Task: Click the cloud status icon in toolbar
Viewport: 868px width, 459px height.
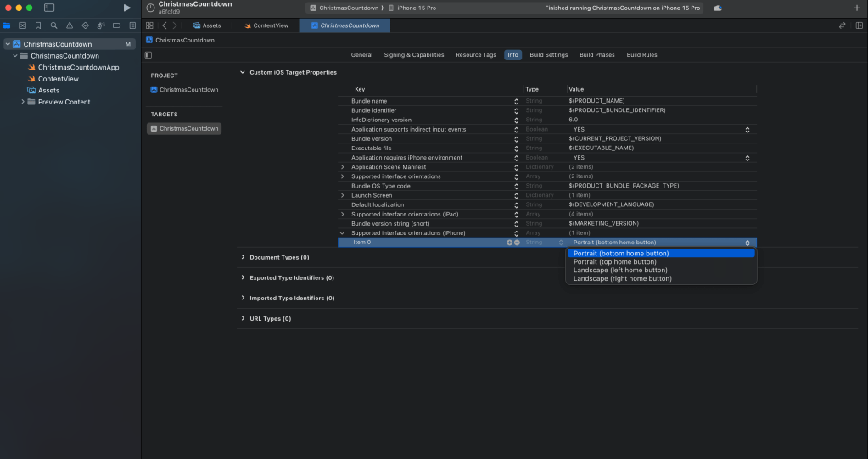Action: click(718, 8)
